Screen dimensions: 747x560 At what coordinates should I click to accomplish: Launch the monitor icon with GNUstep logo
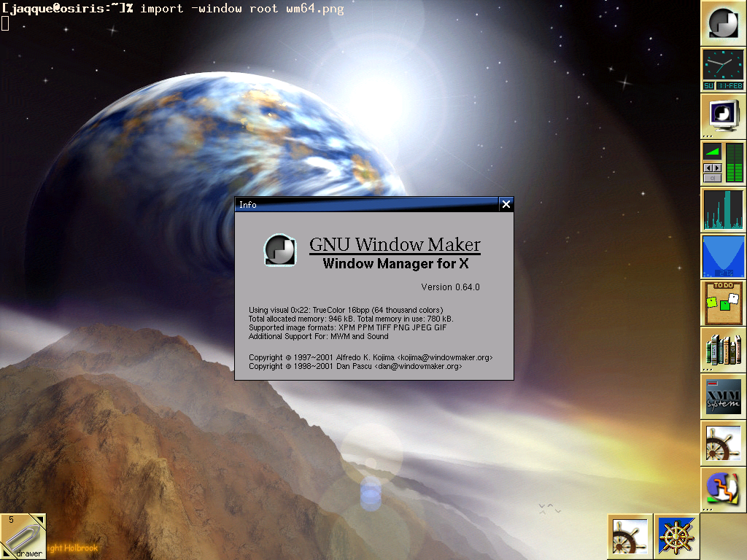pos(723,116)
